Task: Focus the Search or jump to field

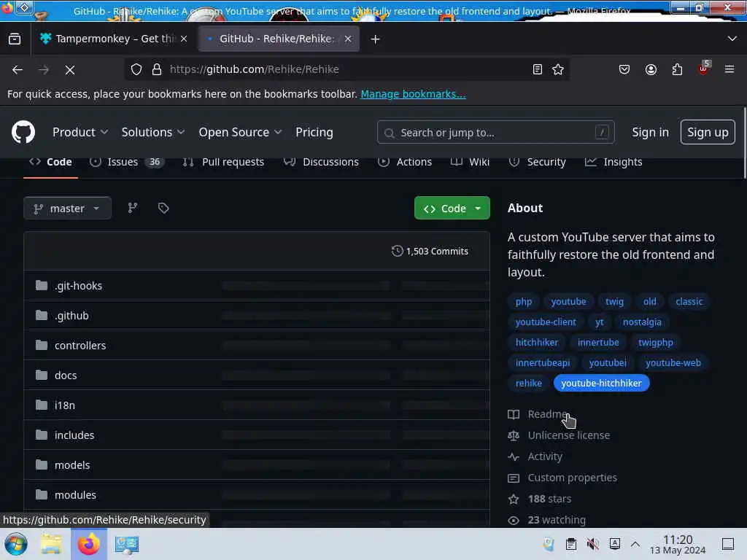Action: click(495, 132)
